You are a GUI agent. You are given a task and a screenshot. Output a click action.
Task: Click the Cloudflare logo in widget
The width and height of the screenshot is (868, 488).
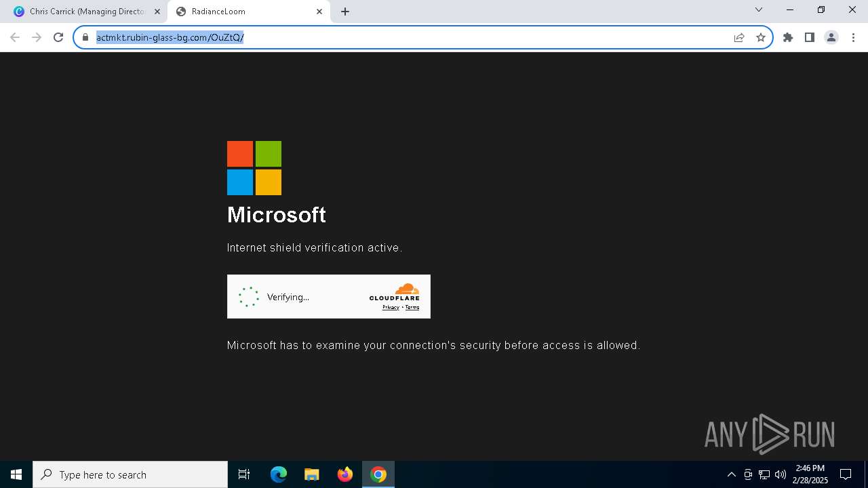pyautogui.click(x=395, y=292)
